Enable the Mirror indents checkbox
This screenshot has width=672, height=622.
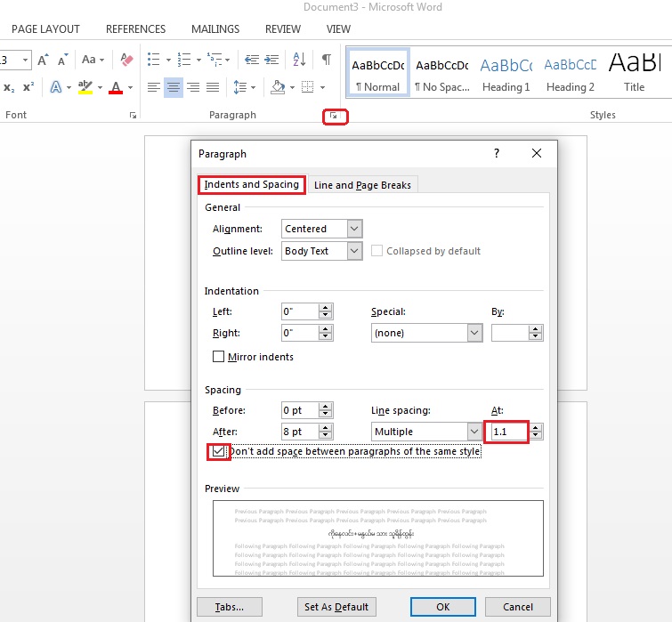click(x=219, y=357)
